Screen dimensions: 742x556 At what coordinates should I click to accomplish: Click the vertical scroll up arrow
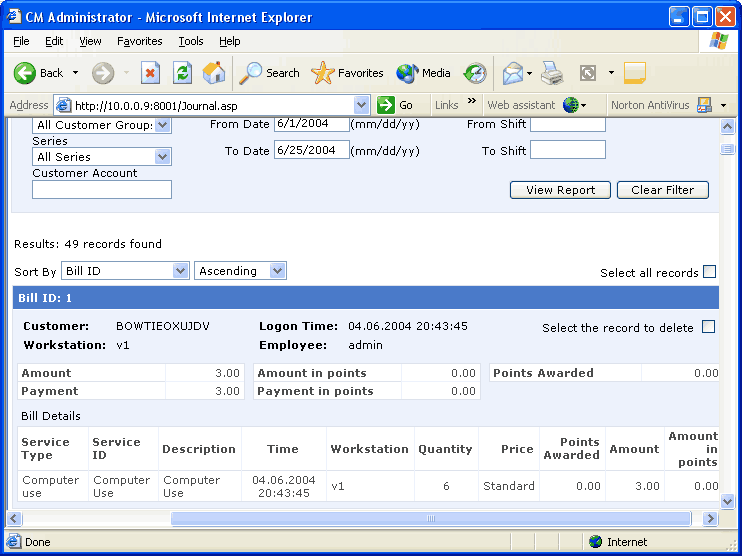point(727,126)
